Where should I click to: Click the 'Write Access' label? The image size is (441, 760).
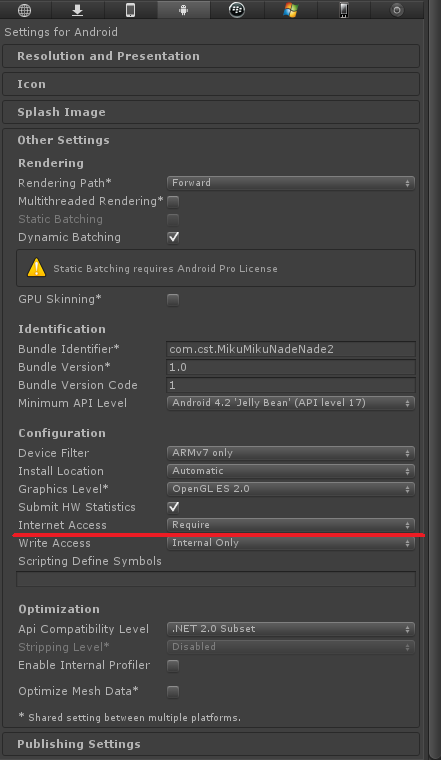tap(54, 543)
